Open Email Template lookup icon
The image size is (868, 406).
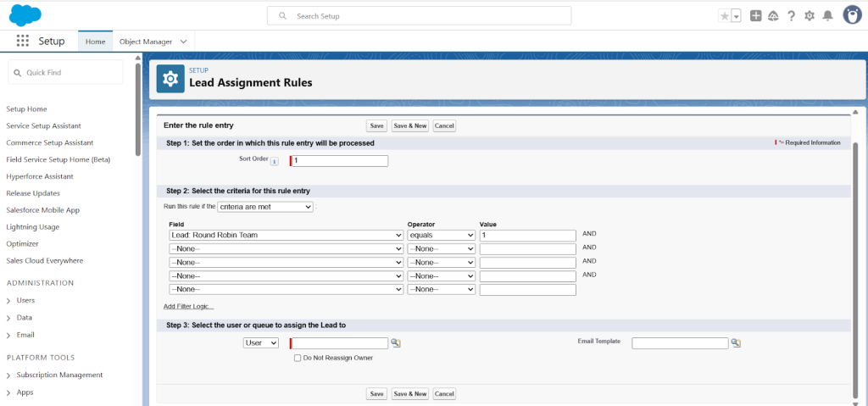tap(736, 343)
